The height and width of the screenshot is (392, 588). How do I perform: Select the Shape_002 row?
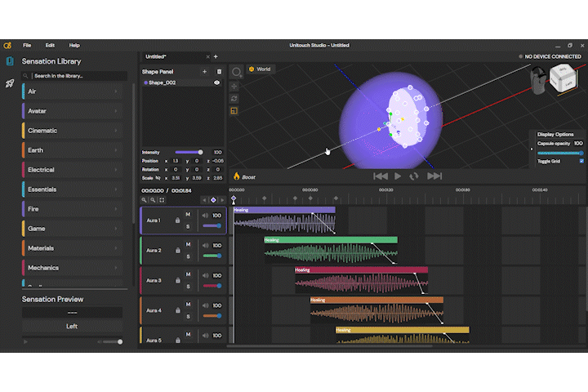[x=181, y=82]
